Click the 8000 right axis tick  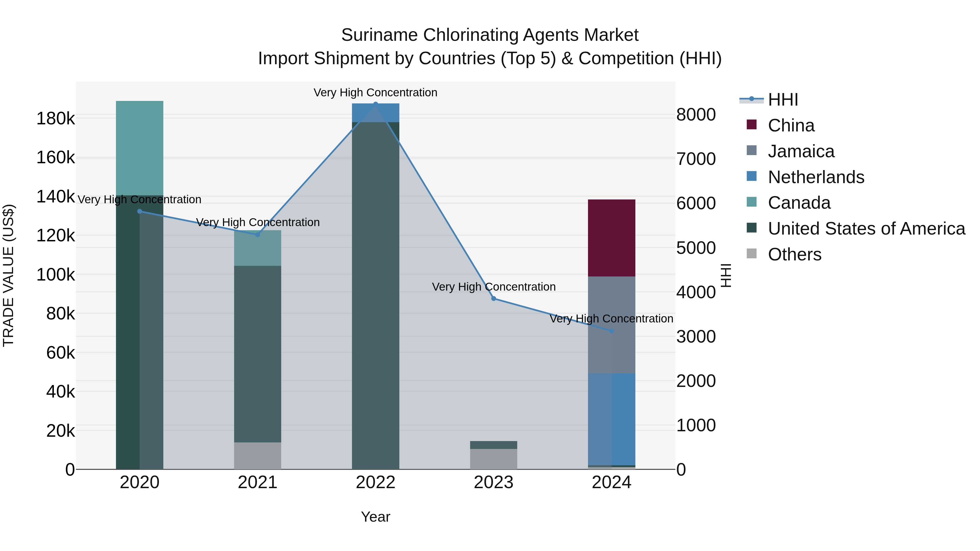(696, 115)
